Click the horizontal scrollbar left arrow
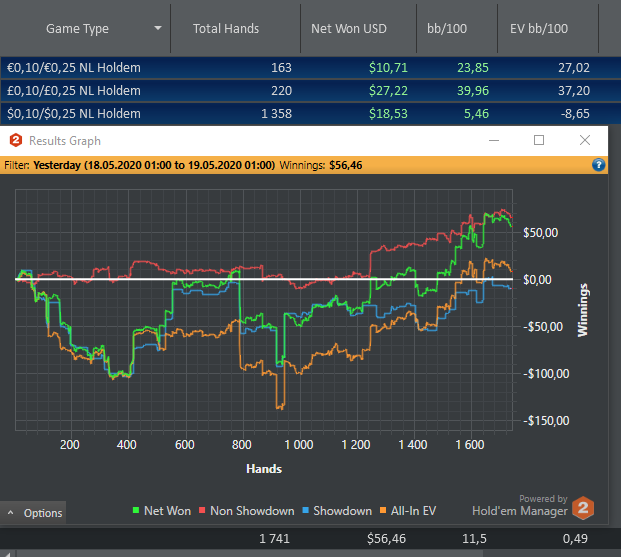Viewport: 621px width, 557px height. [x=8, y=553]
